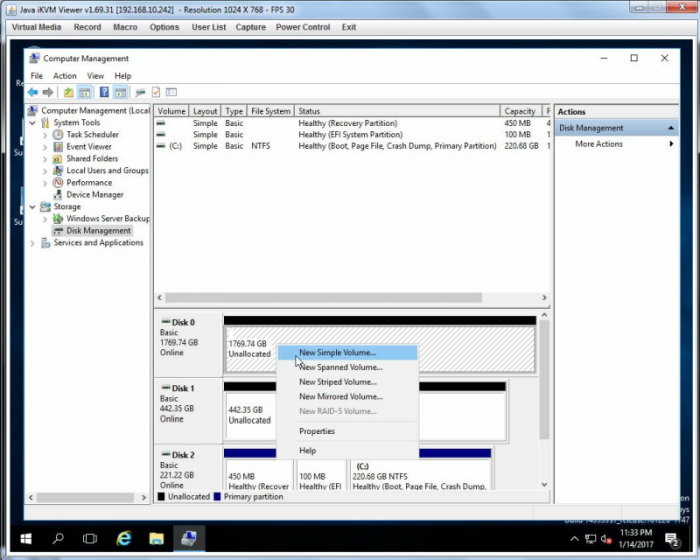Select the Disk Management tree icon

[58, 231]
